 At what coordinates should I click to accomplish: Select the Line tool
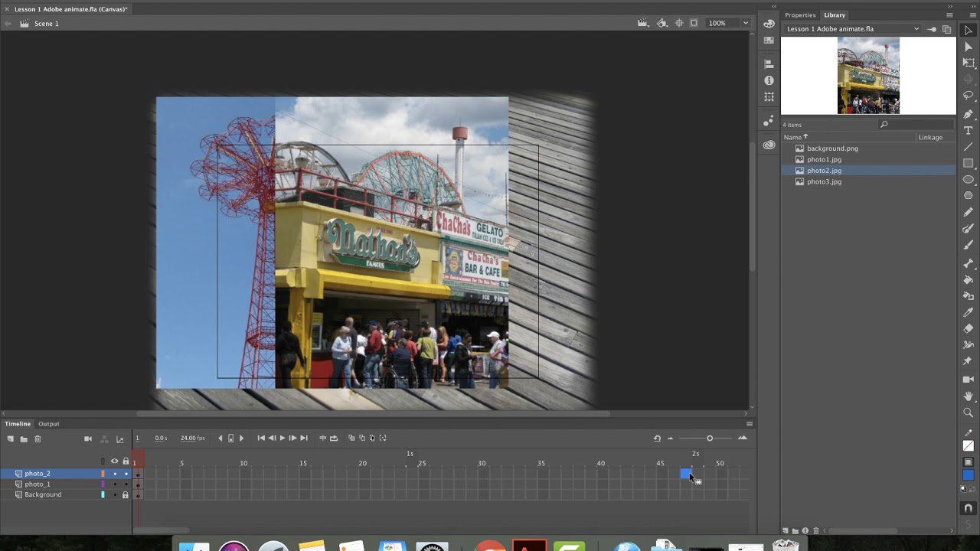pos(969,147)
